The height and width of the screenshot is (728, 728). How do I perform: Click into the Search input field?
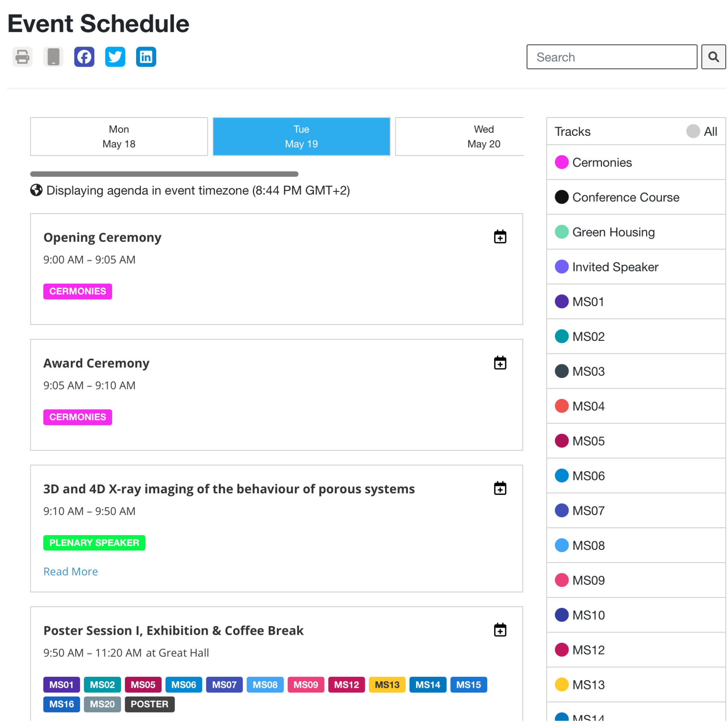point(611,57)
